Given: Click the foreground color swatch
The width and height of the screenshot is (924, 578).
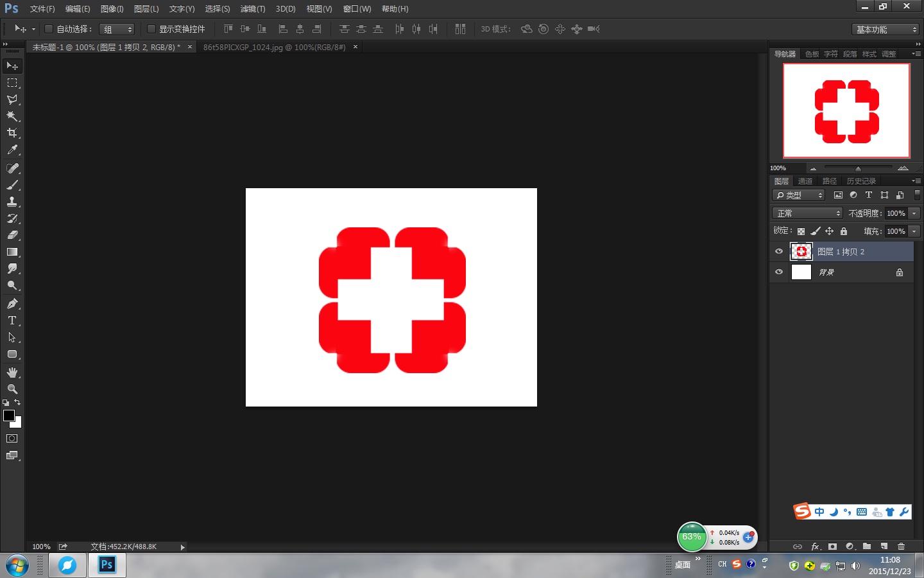Looking at the screenshot, I should pyautogui.click(x=9, y=416).
